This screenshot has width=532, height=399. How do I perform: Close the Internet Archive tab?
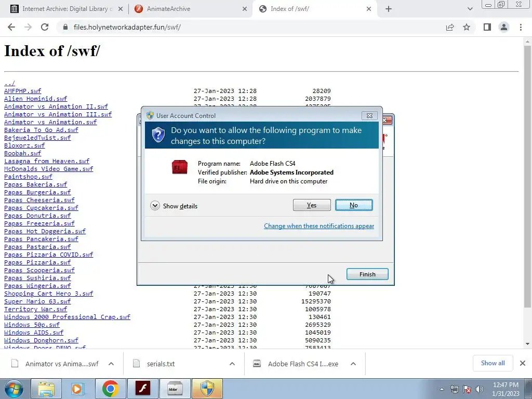click(121, 9)
